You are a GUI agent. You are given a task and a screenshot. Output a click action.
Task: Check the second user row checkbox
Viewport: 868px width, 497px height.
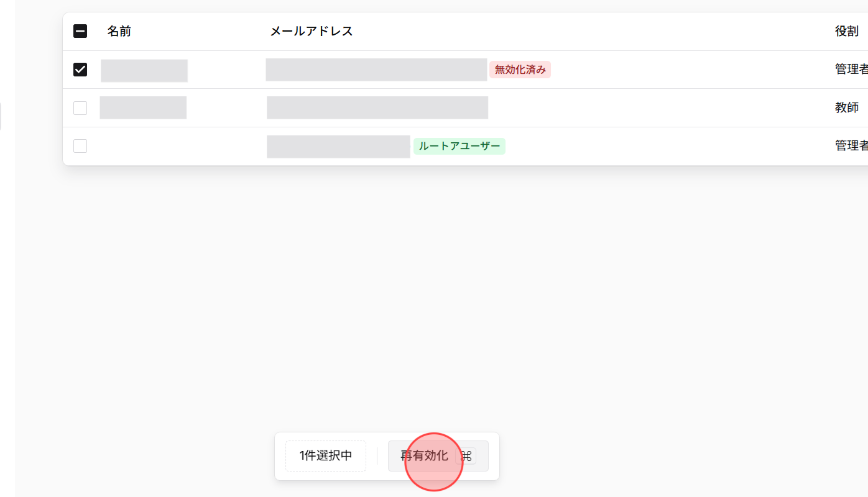click(x=80, y=107)
